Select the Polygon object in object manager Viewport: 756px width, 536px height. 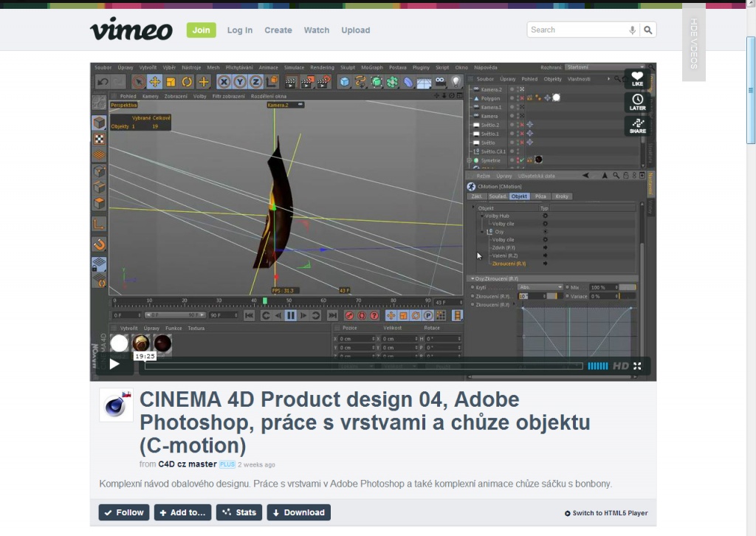490,98
